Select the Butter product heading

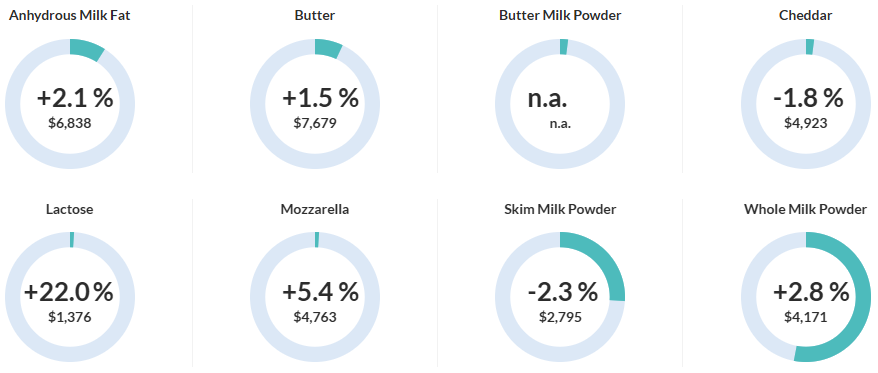click(x=315, y=15)
